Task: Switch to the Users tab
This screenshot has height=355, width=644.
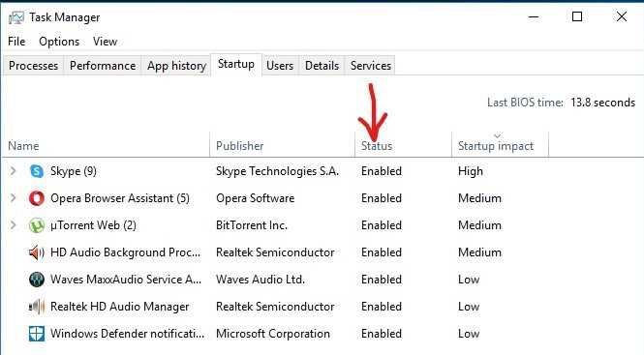Action: point(280,66)
